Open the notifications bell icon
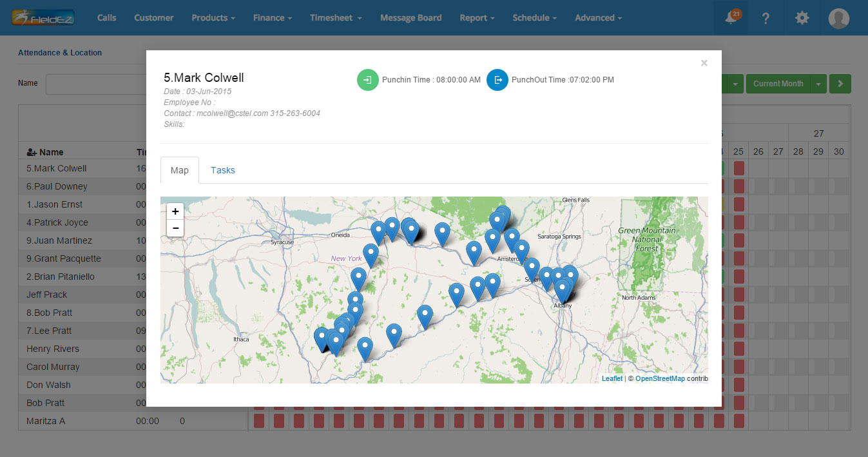 (x=731, y=17)
